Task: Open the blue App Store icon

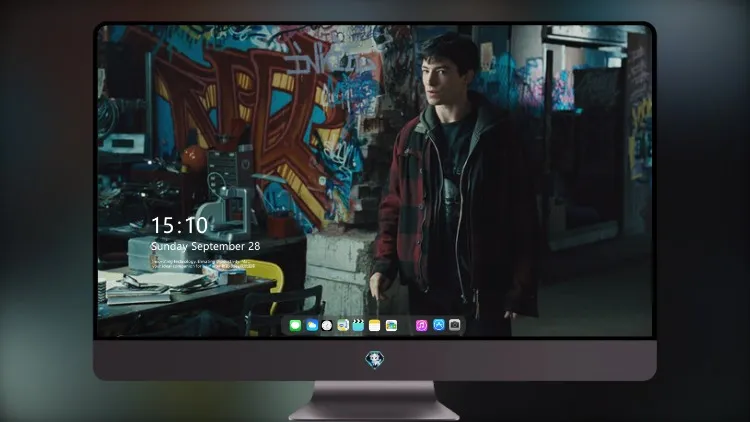Action: (x=439, y=325)
